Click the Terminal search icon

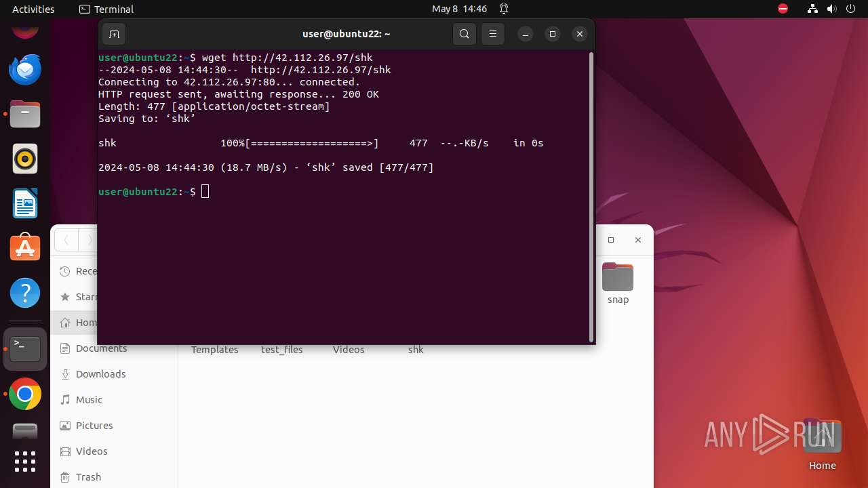(x=465, y=34)
